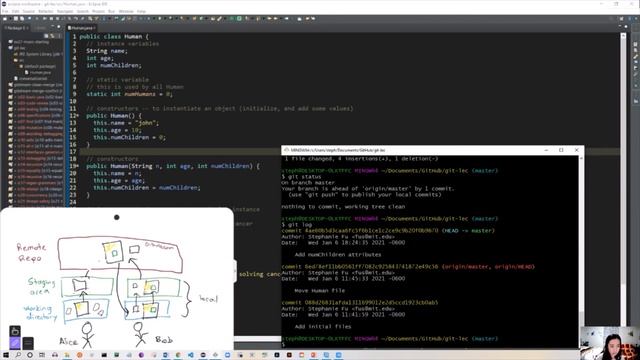The width and height of the screenshot is (640, 360).
Task: Select the Human.java editor tab
Action: pyautogui.click(x=81, y=28)
